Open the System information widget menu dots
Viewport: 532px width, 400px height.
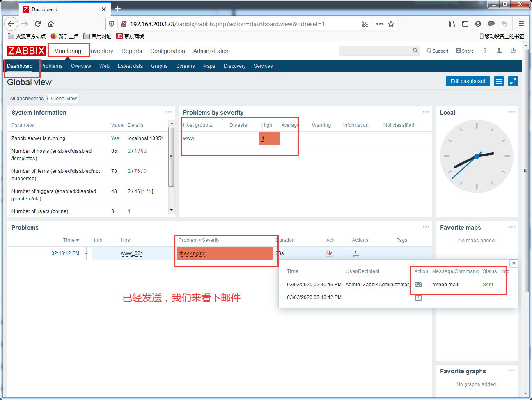[169, 112]
